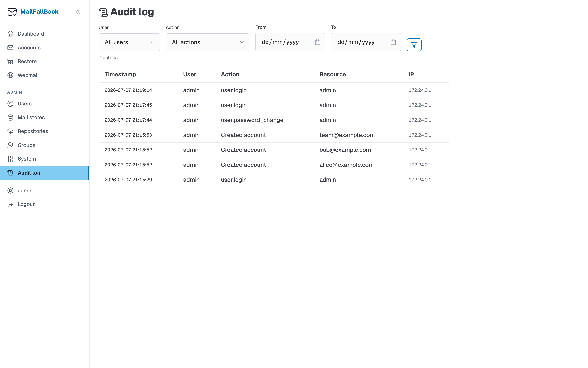Open the To date calendar picker icon

(x=393, y=42)
